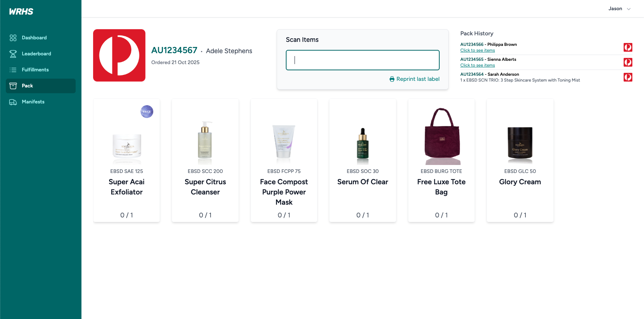This screenshot has width=644, height=319.
Task: Select the Pack box icon in sidebar
Action: tap(13, 86)
